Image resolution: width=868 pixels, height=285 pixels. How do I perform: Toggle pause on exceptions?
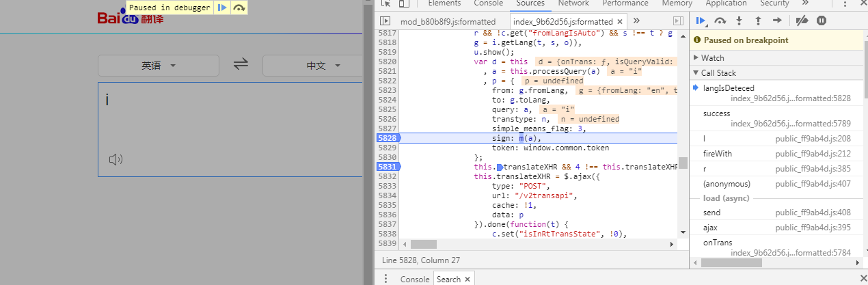(x=822, y=21)
